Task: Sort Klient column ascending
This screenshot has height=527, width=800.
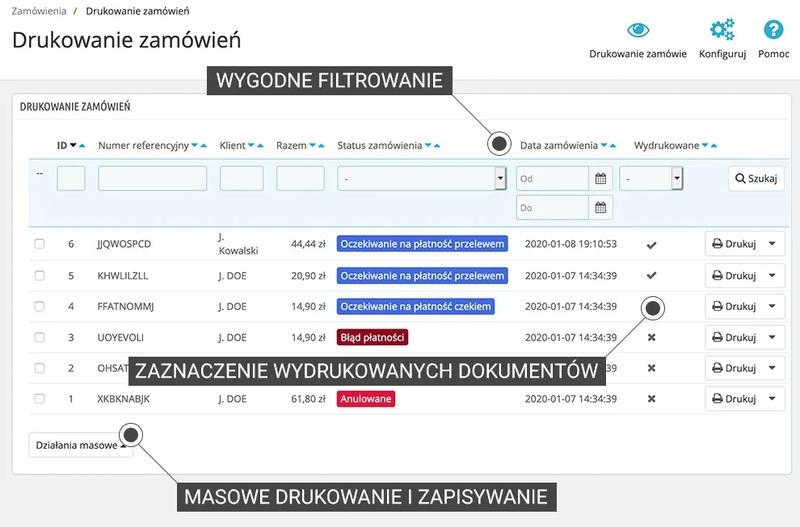Action: [x=260, y=145]
